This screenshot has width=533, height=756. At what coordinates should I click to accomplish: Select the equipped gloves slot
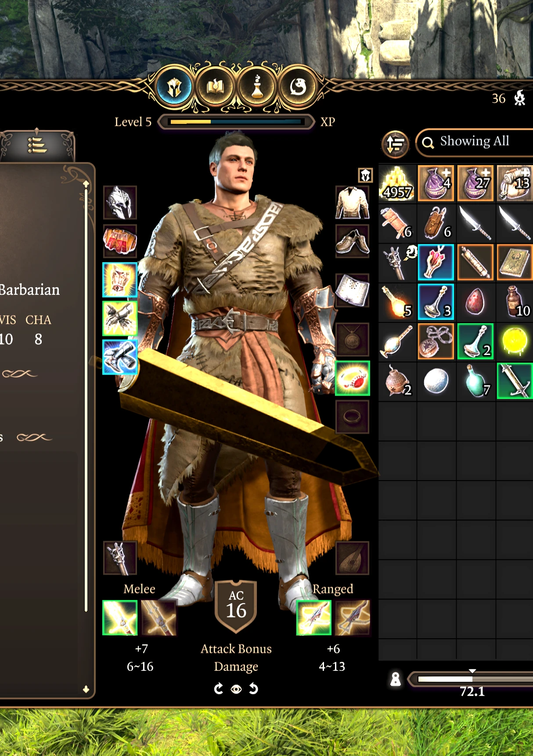(x=120, y=318)
